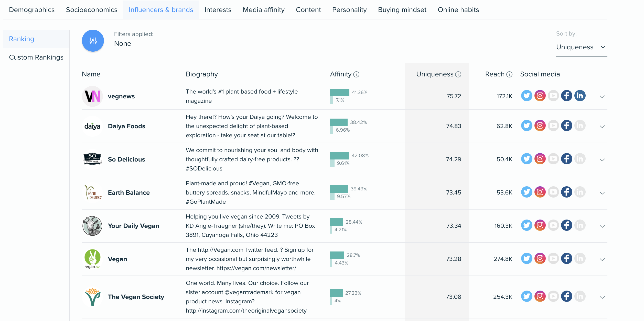Open the Content tab
The height and width of the screenshot is (321, 644).
[x=308, y=10]
